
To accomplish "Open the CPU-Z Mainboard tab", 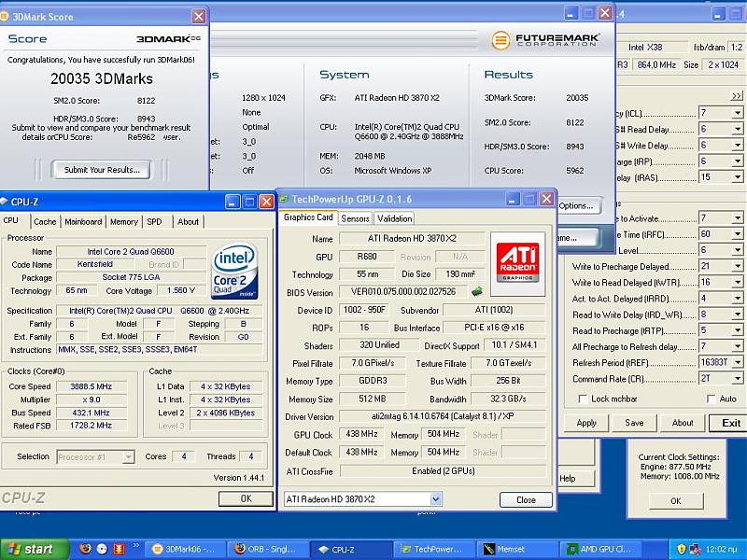I will coord(83,221).
